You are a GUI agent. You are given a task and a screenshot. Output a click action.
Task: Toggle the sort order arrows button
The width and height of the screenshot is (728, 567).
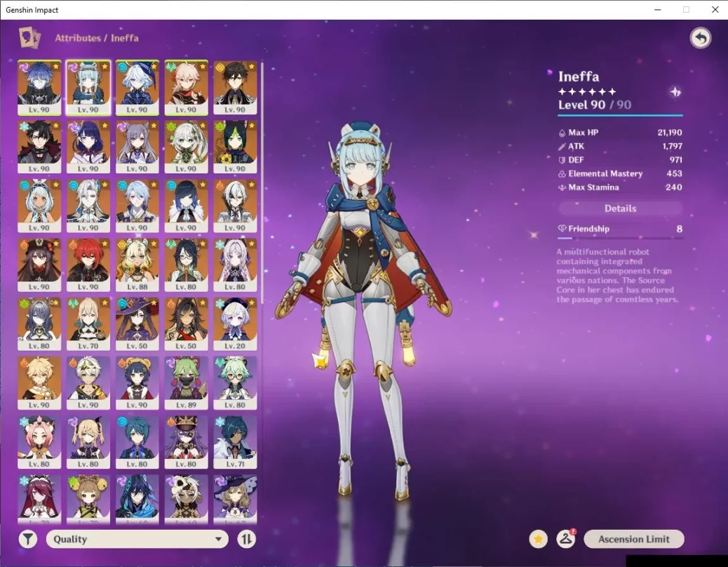pyautogui.click(x=246, y=539)
